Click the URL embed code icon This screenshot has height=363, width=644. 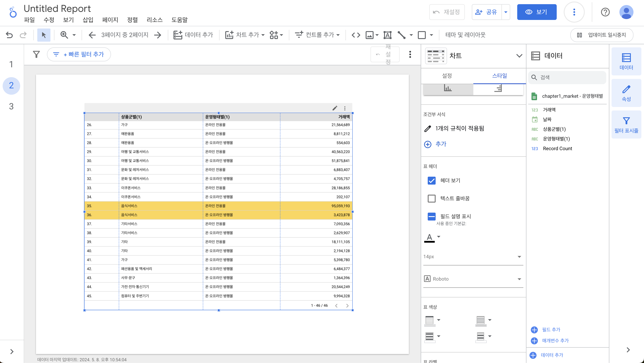356,35
